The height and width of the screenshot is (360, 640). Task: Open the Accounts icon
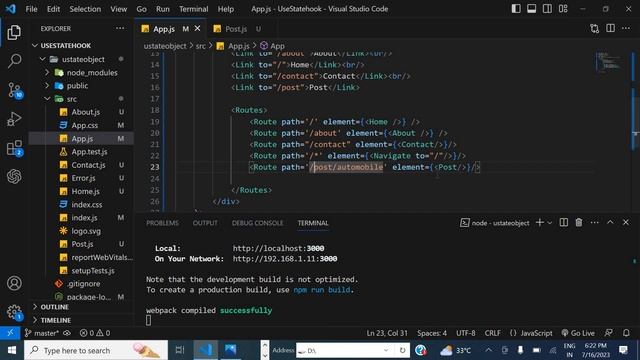click(14, 283)
